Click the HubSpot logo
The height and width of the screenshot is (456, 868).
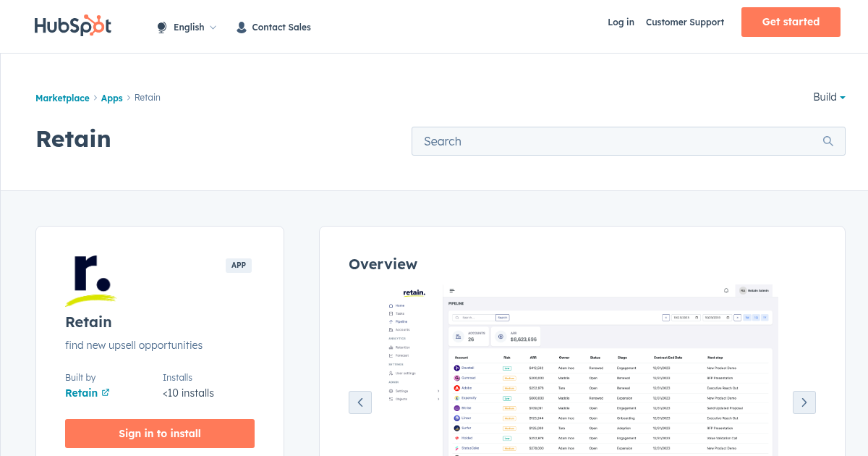[x=73, y=26]
